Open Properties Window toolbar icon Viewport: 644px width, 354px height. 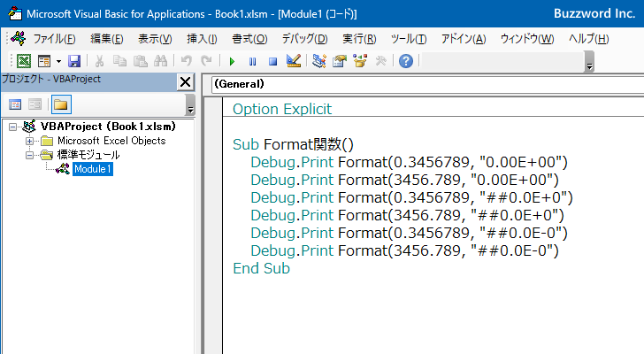click(340, 61)
